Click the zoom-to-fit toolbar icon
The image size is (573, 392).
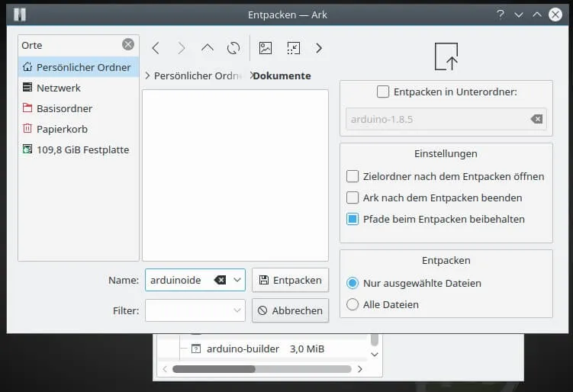293,48
